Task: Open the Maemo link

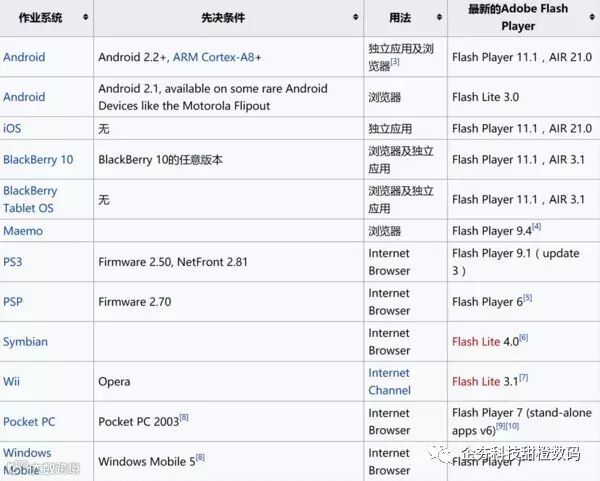Action: 23,231
